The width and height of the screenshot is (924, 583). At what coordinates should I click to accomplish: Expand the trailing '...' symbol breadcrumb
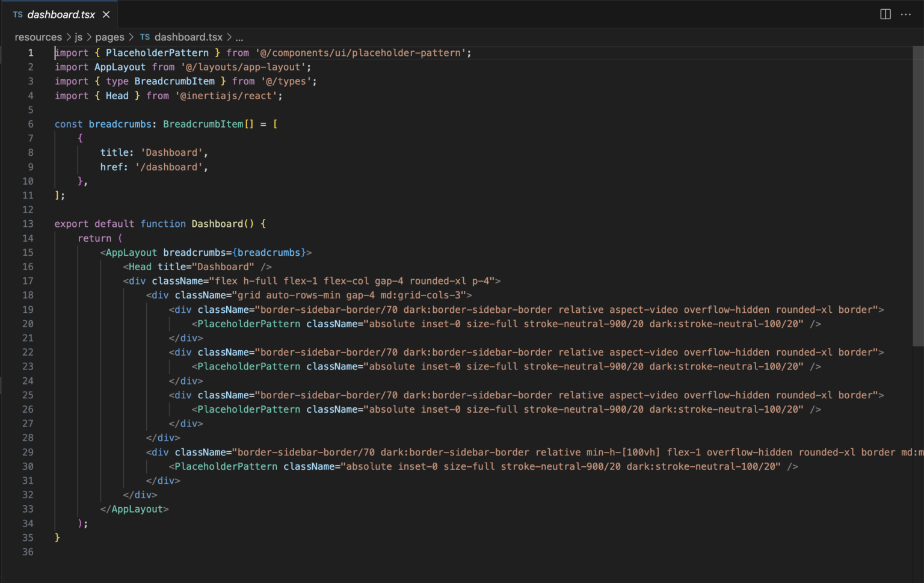(239, 37)
